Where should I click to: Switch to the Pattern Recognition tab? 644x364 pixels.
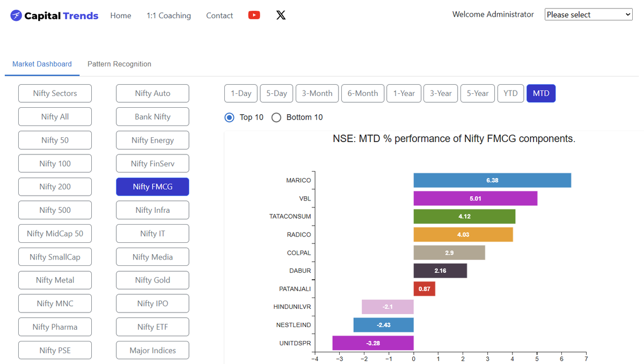[x=119, y=64]
